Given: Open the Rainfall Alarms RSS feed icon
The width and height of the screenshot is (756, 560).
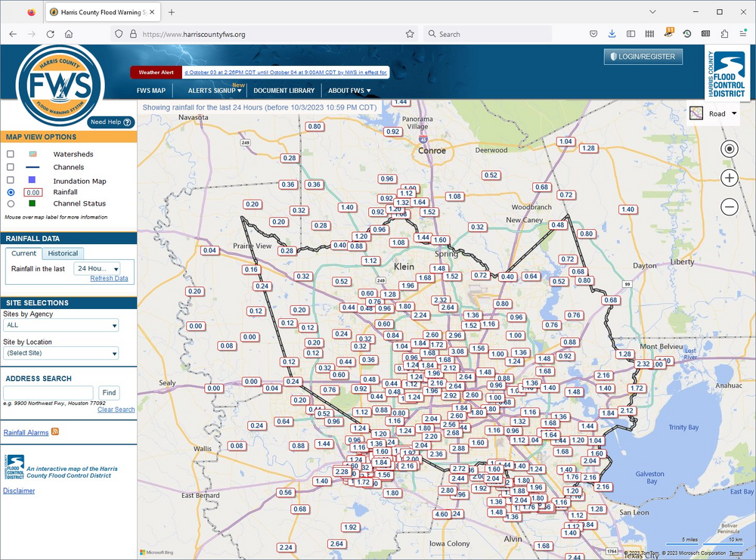Looking at the screenshot, I should pyautogui.click(x=55, y=432).
